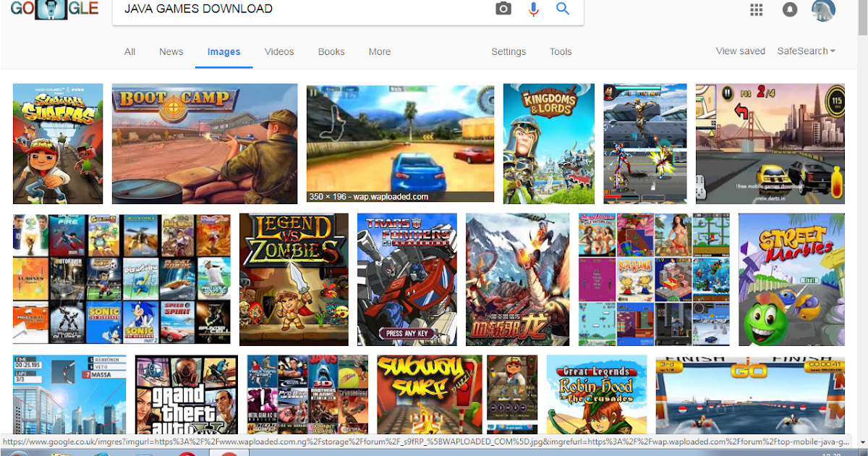Open the Transformers game image
This screenshot has height=456, width=868.
click(x=407, y=279)
